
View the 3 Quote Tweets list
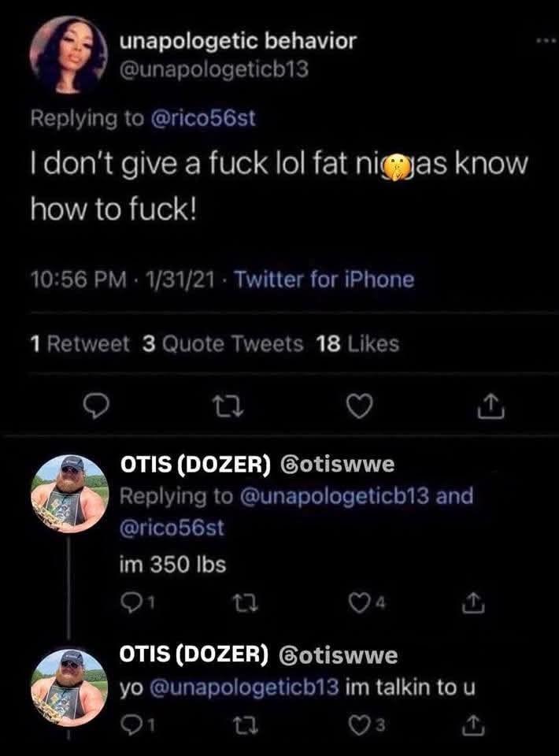tap(223, 344)
